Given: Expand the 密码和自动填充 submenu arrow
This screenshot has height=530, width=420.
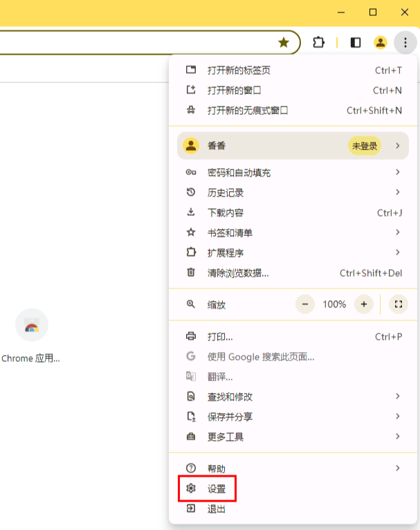Looking at the screenshot, I should coord(398,172).
